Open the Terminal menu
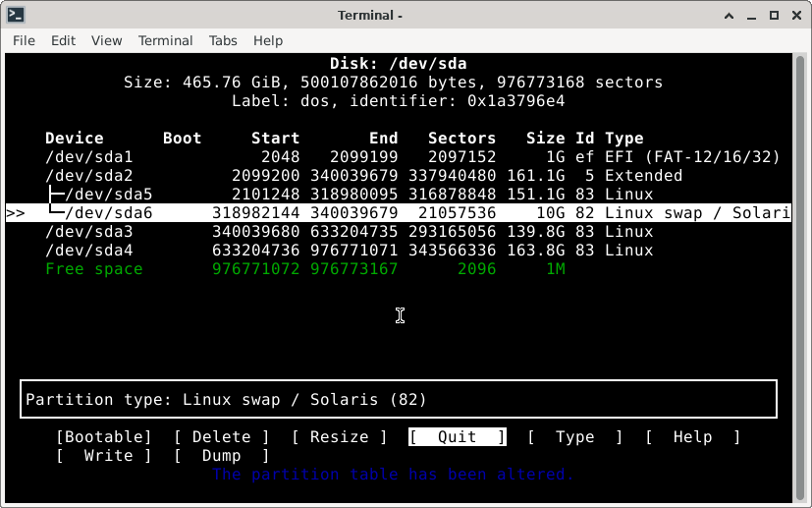Viewport: 812px width, 508px height. [165, 40]
